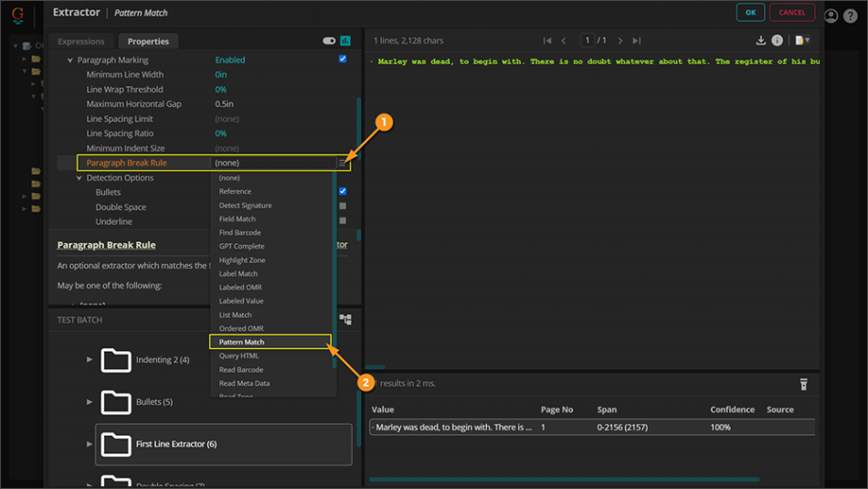Viewport: 868px width, 489px height.
Task: Jump to the first page icon
Action: 547,41
